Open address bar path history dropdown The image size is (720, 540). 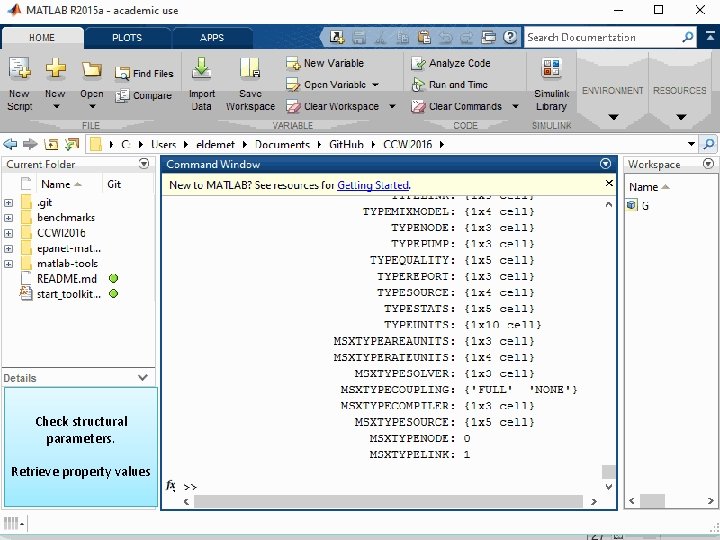[691, 144]
